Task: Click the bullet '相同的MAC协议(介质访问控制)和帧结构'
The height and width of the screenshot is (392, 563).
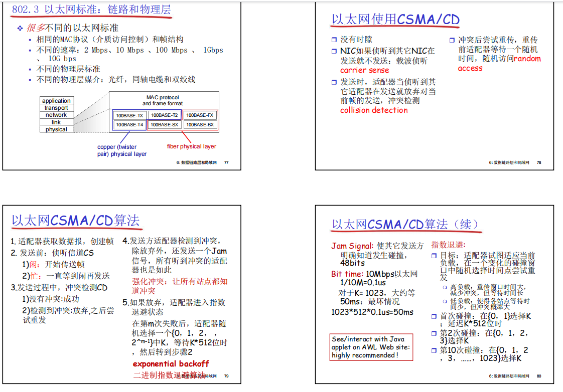Action: [x=110, y=40]
